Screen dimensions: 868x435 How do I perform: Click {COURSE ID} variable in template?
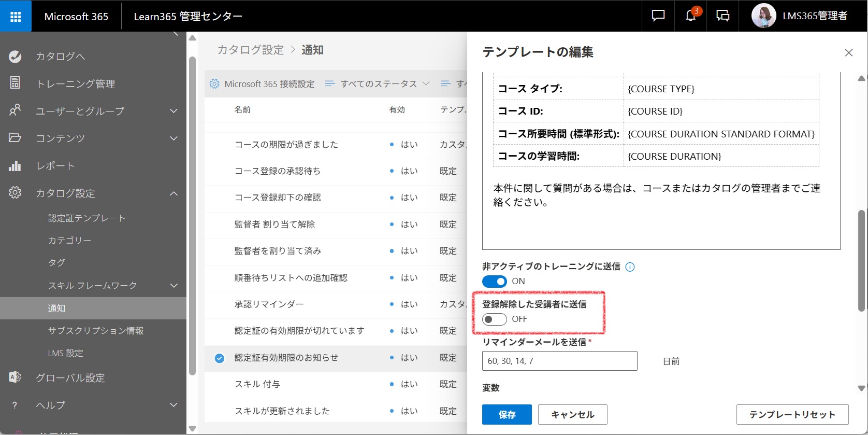(655, 111)
